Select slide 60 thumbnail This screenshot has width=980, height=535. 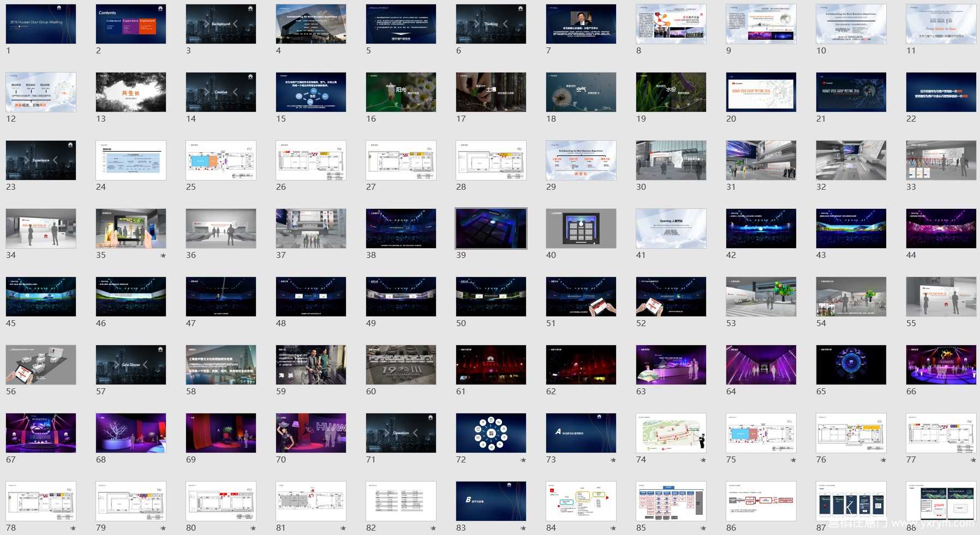pos(401,365)
